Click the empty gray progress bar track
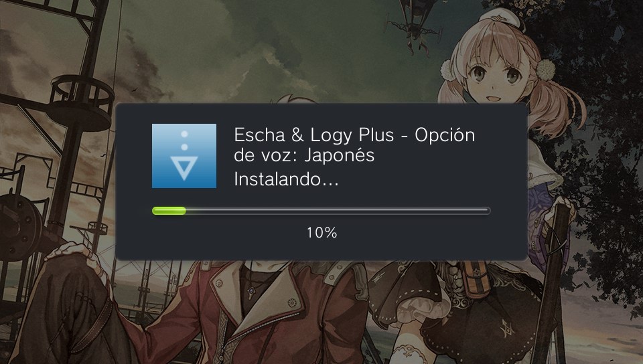Image resolution: width=643 pixels, height=364 pixels. pos(338,211)
